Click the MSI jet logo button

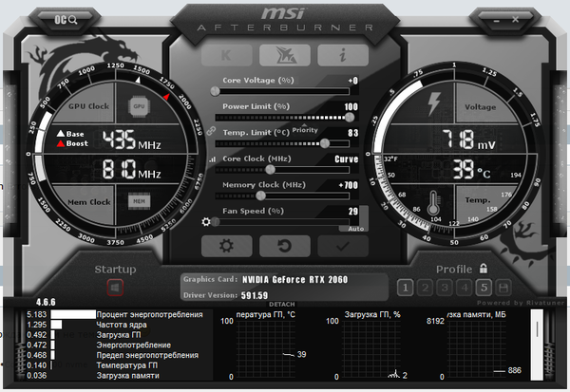pyautogui.click(x=285, y=55)
